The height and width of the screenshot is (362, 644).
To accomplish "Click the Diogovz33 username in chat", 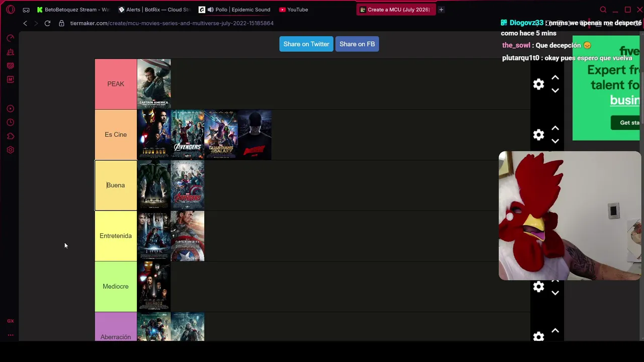I will click(526, 23).
